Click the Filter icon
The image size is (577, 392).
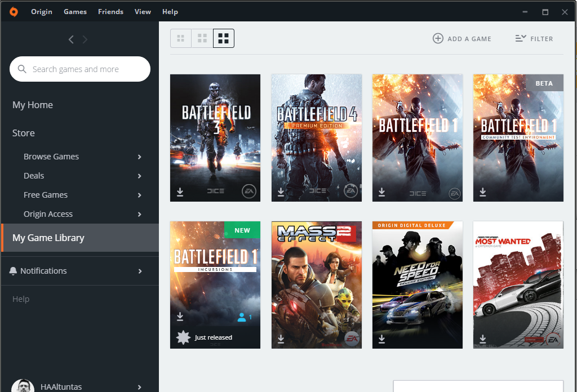click(x=521, y=38)
